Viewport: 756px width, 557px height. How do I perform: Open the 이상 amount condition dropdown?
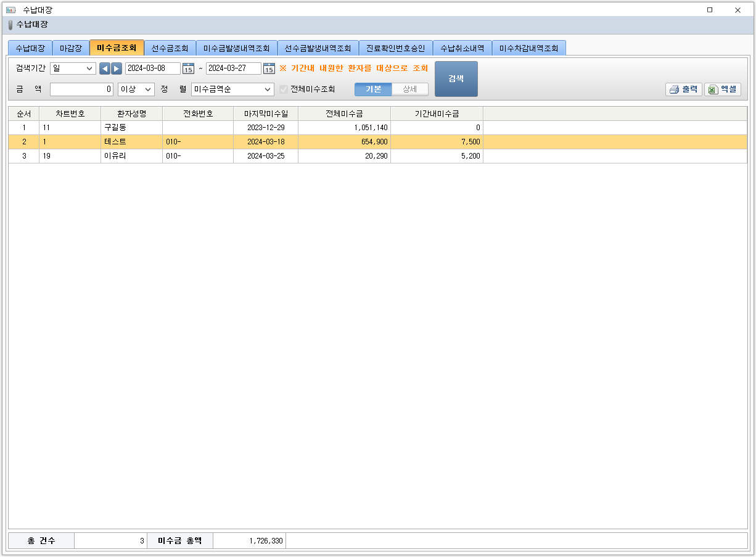[x=136, y=89]
